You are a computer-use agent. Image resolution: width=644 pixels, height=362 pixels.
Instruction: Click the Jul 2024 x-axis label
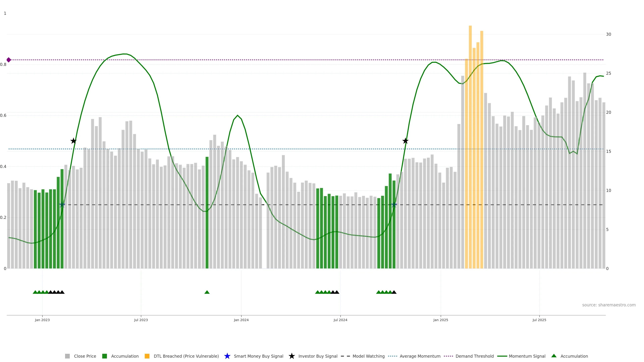click(340, 320)
